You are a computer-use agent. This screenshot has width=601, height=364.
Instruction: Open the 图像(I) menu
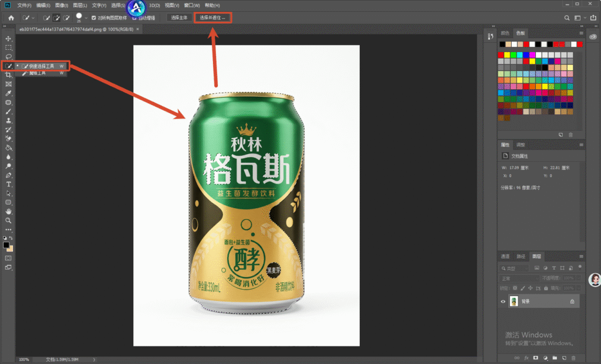pyautogui.click(x=61, y=5)
